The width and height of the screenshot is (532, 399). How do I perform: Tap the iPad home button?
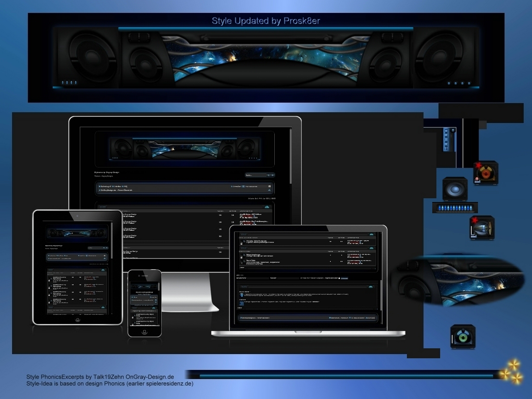coord(78,320)
